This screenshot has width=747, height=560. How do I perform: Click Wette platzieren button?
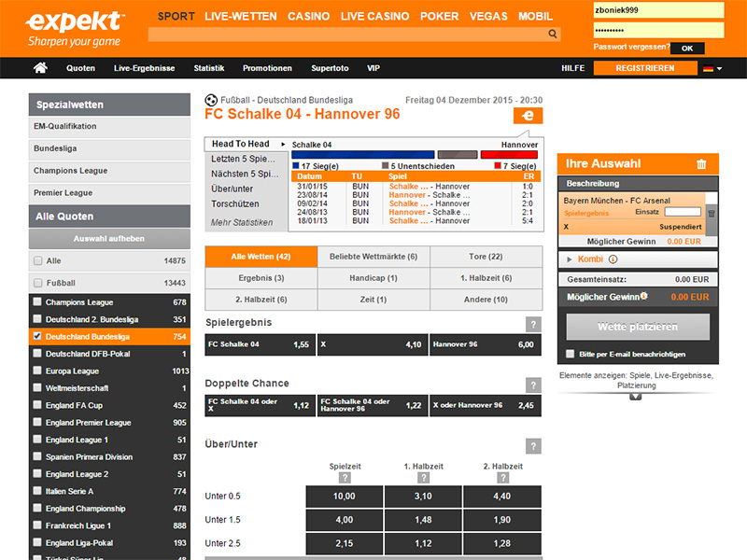[638, 327]
